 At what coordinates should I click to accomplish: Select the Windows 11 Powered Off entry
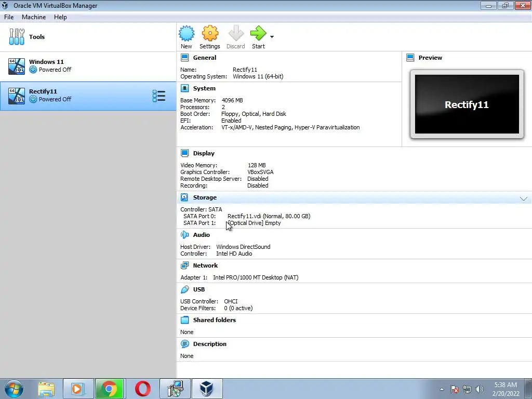[88, 66]
